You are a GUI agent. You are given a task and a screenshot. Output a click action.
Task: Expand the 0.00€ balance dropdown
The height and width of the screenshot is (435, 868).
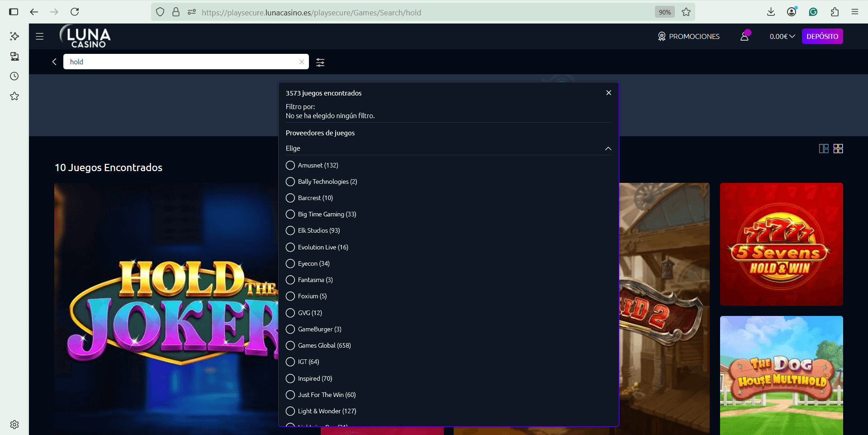pos(782,36)
